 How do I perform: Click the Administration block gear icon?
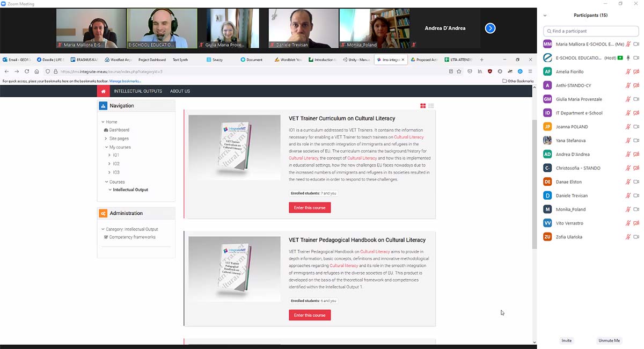(103, 213)
